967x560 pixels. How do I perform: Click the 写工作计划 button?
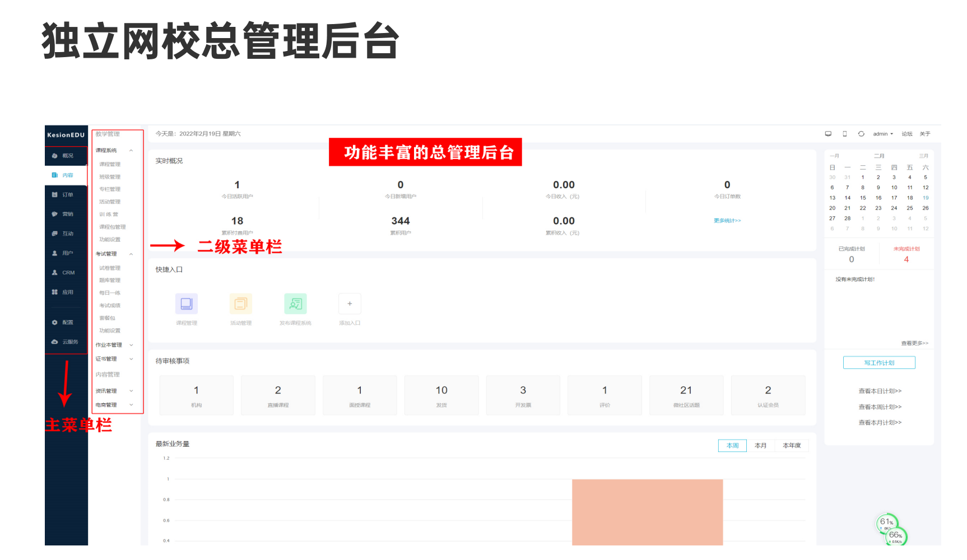pyautogui.click(x=879, y=363)
